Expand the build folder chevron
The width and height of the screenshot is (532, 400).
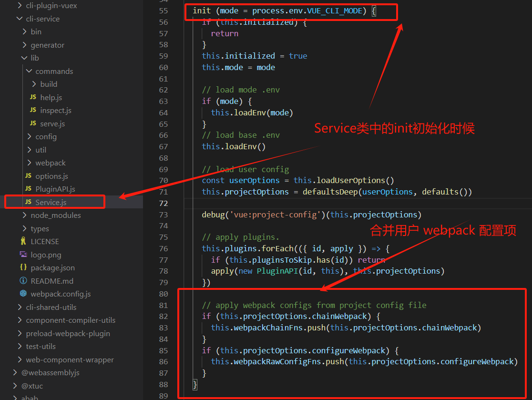click(34, 84)
